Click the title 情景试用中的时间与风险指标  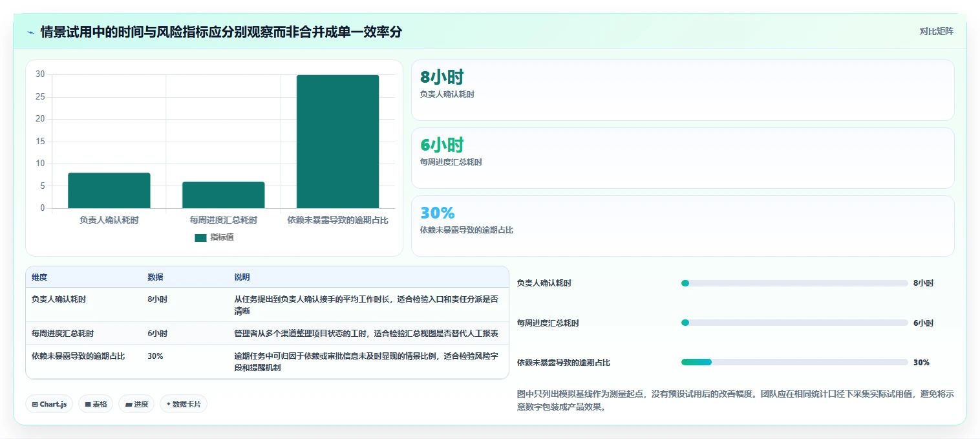221,32
